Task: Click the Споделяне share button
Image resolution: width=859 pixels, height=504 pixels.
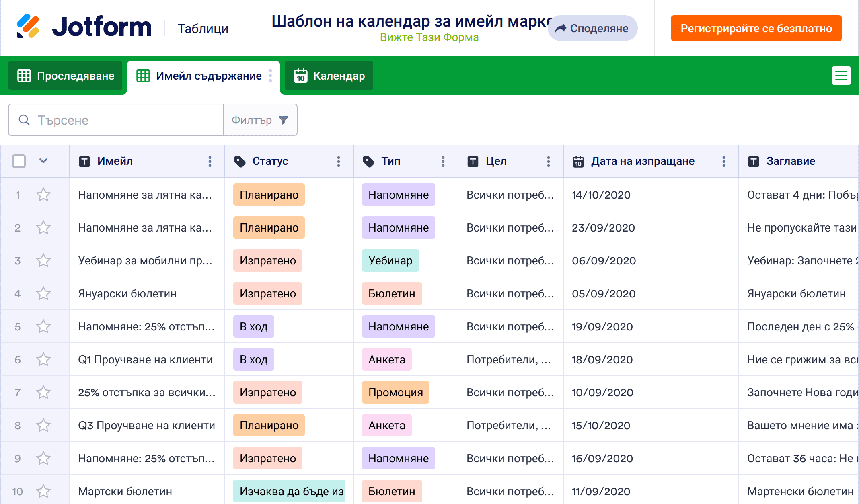Action: click(x=592, y=29)
